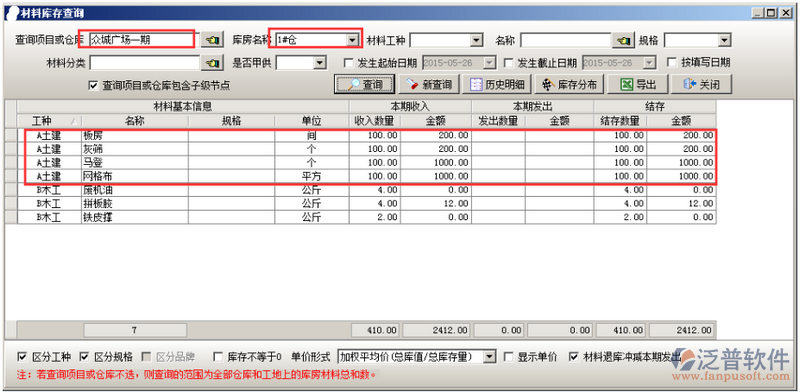Click the 名称 text input field
Screen dimensions: 800x392
tap(565, 40)
